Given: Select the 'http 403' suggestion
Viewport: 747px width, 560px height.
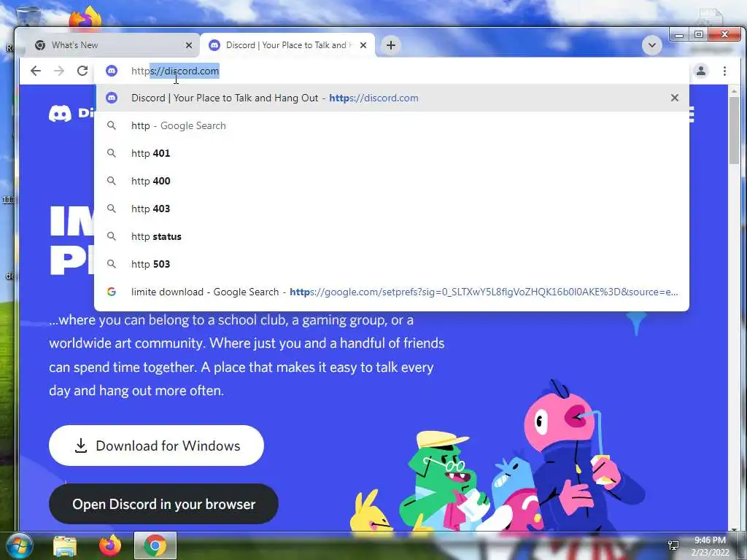Looking at the screenshot, I should click(392, 209).
